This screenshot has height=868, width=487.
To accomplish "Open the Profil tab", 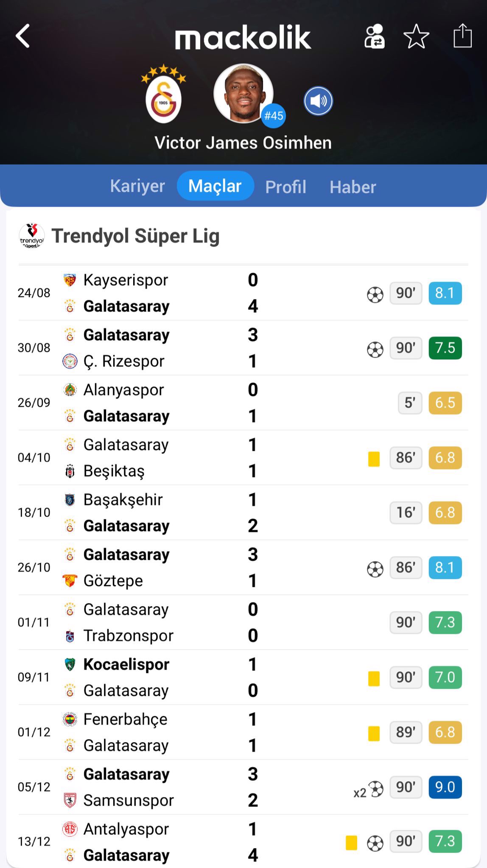I will [x=285, y=187].
